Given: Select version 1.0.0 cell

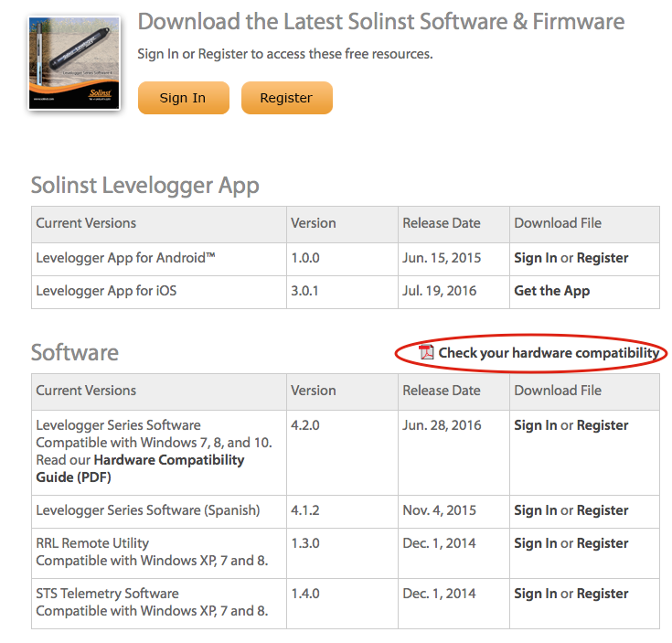Looking at the screenshot, I should pos(342,260).
